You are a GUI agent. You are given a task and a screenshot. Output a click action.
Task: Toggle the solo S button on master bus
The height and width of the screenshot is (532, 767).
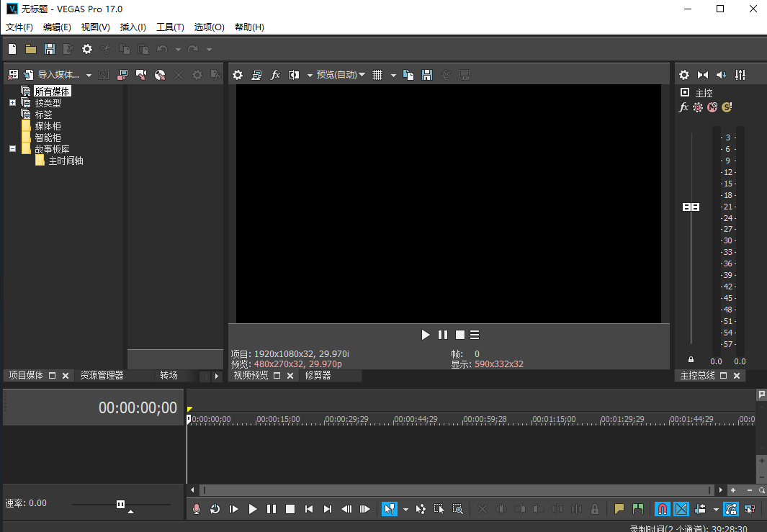(x=727, y=107)
